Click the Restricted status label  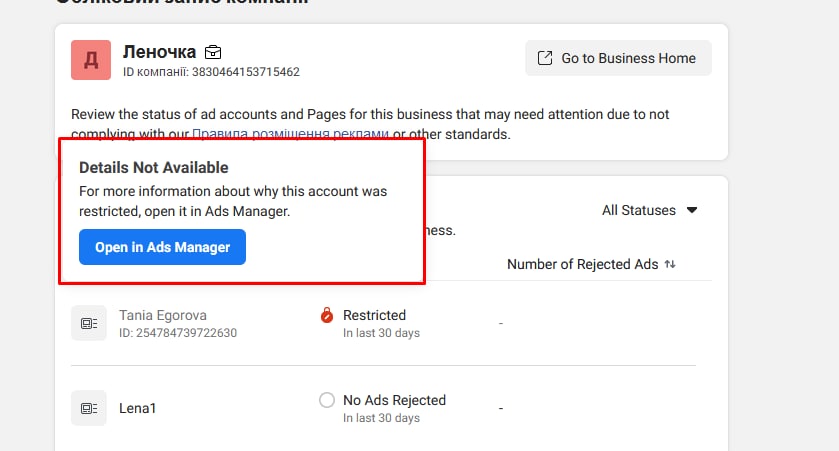pos(375,315)
